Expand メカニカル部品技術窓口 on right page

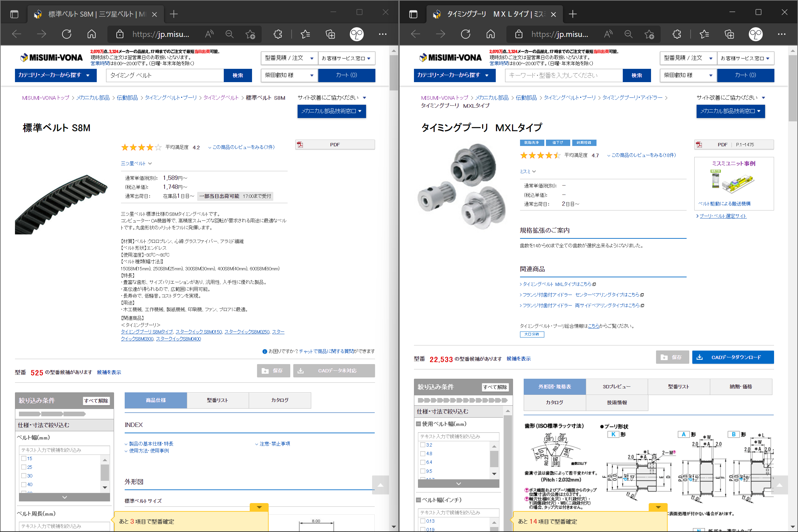coord(731,111)
